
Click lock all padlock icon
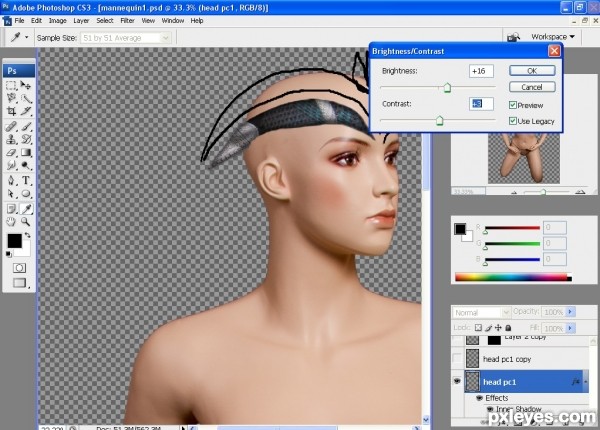pyautogui.click(x=508, y=327)
